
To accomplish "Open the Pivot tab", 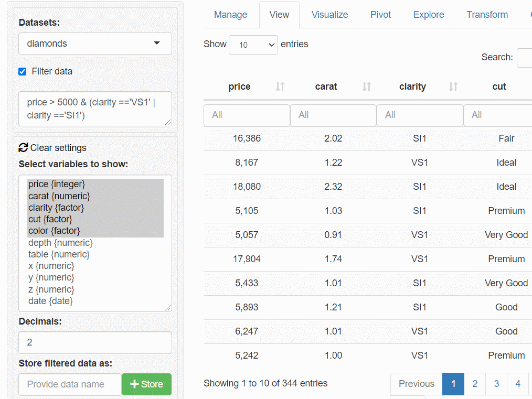I will click(x=380, y=15).
